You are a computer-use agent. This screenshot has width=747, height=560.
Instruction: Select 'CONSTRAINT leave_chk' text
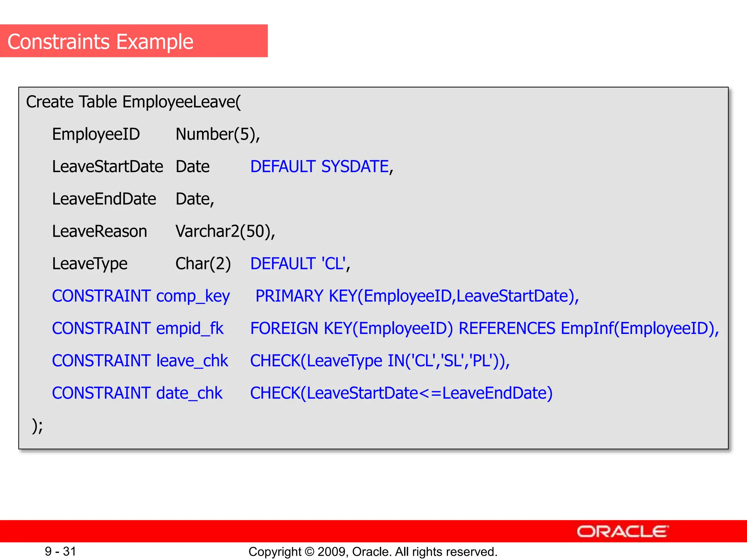pos(140,361)
